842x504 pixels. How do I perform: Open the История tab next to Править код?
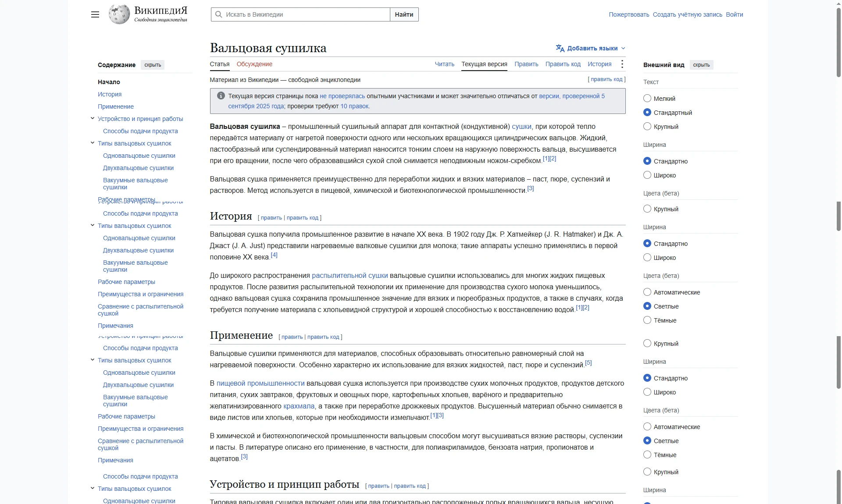pos(599,64)
